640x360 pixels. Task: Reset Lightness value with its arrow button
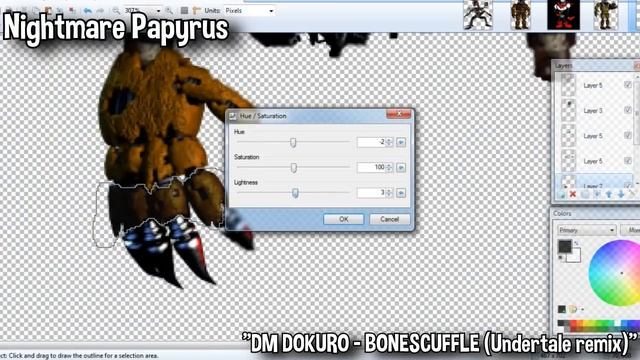coord(401,193)
